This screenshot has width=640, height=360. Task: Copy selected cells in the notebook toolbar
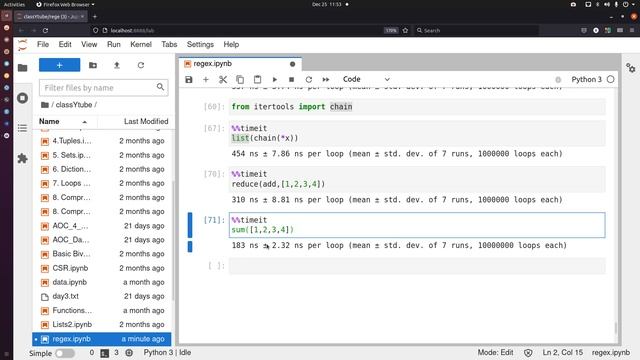tap(240, 80)
